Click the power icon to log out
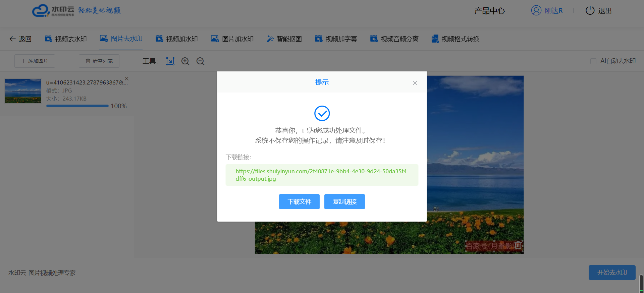 pos(590,11)
